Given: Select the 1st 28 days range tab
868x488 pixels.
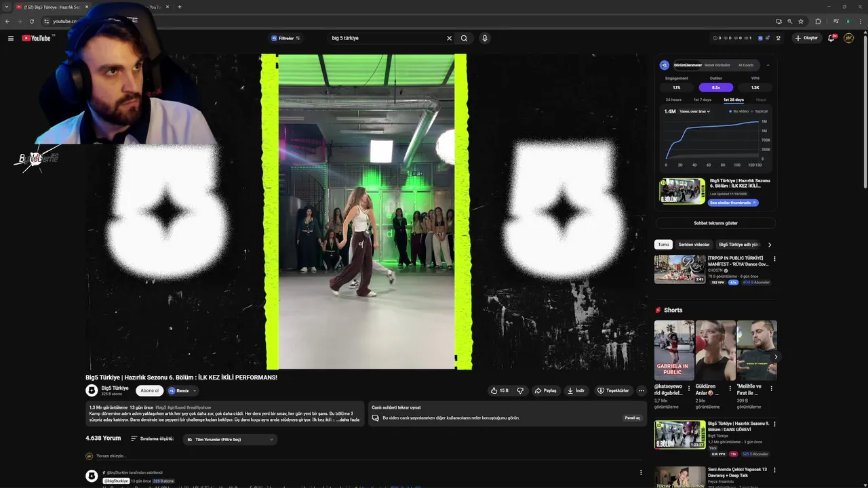Looking at the screenshot, I should tap(734, 100).
